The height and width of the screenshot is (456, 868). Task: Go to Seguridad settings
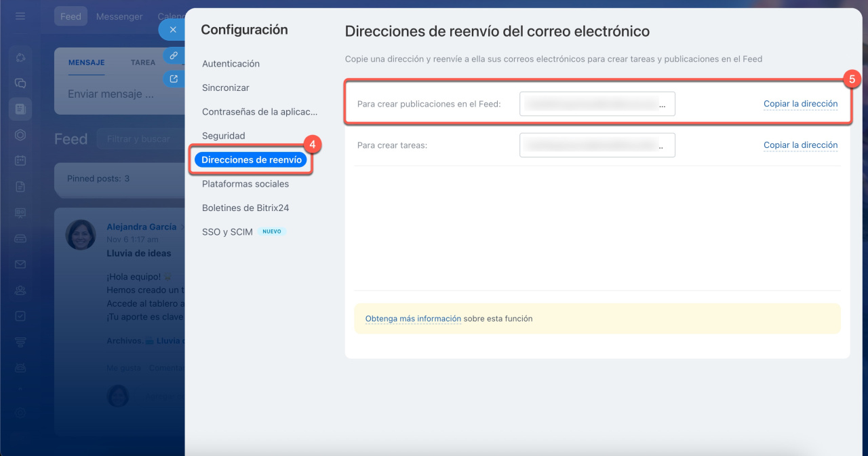click(x=223, y=136)
